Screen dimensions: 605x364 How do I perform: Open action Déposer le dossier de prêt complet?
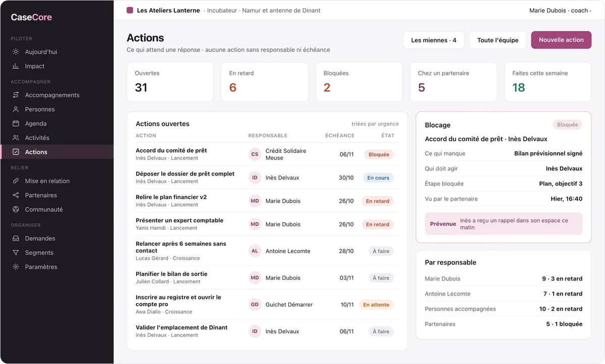(267, 177)
